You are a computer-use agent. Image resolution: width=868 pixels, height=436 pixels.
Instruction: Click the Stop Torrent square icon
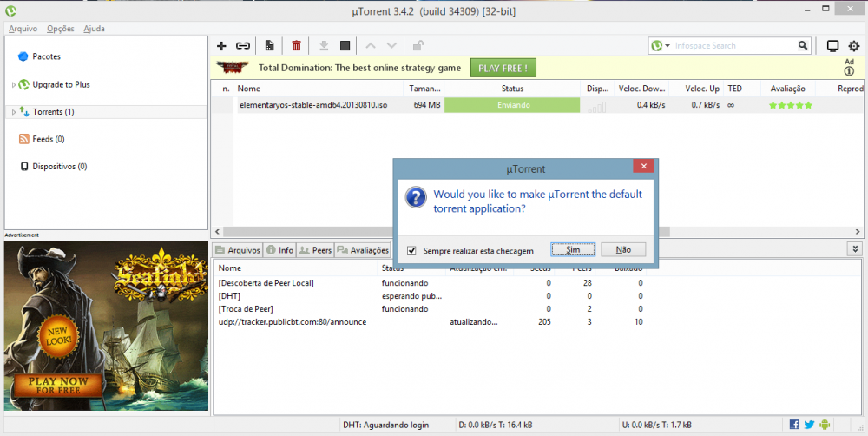tap(345, 46)
